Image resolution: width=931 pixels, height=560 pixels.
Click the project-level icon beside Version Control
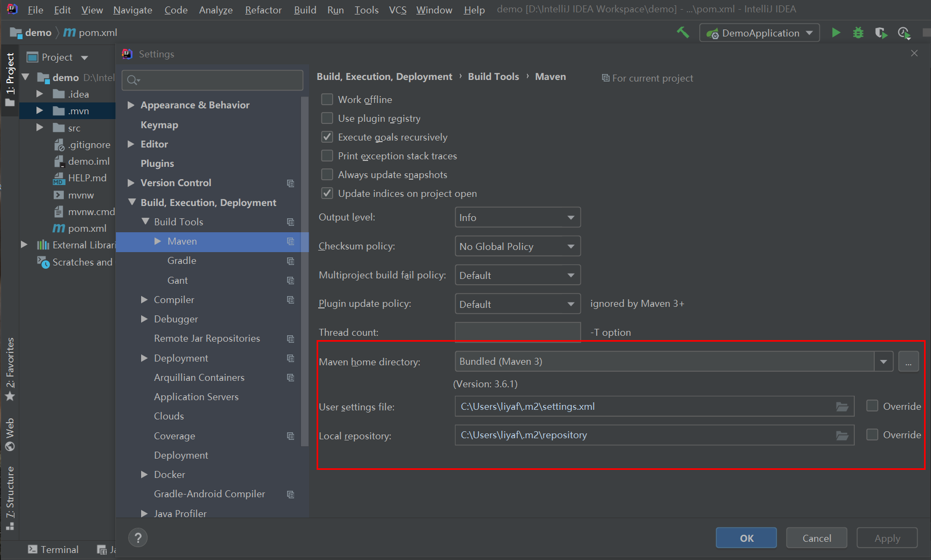point(290,183)
